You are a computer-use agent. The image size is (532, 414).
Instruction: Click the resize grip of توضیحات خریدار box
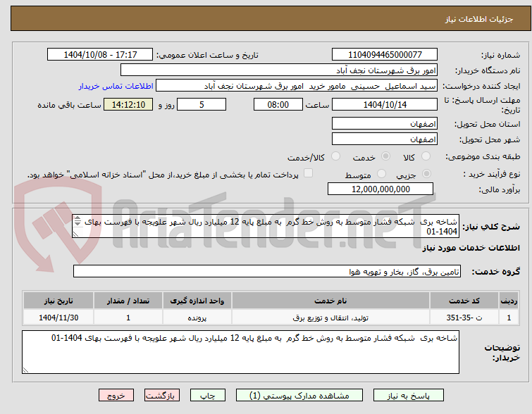pos(25,370)
